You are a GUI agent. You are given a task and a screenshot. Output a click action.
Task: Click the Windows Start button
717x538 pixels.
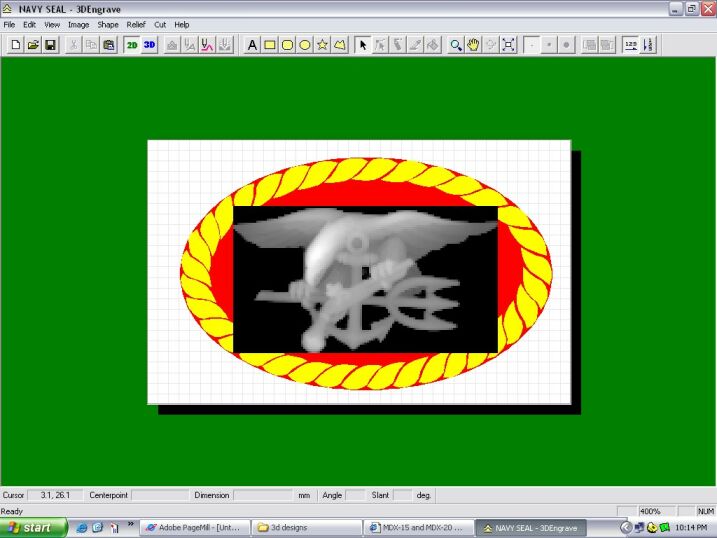33,527
